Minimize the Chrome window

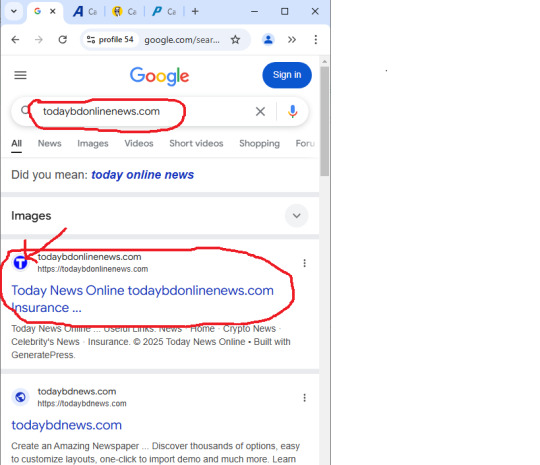[255, 11]
